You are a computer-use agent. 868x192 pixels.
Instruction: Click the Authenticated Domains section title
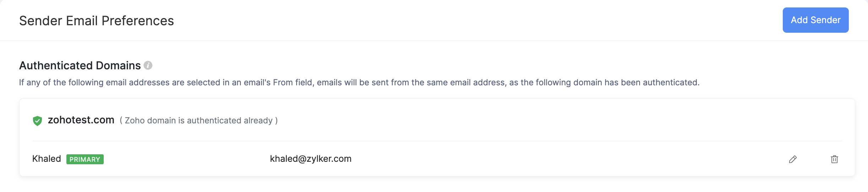coord(80,65)
